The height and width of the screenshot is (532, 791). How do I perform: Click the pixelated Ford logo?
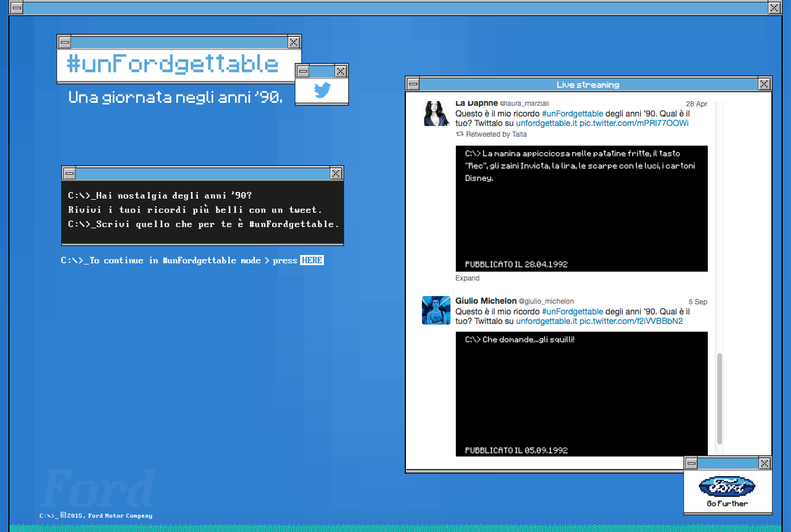[x=727, y=487]
